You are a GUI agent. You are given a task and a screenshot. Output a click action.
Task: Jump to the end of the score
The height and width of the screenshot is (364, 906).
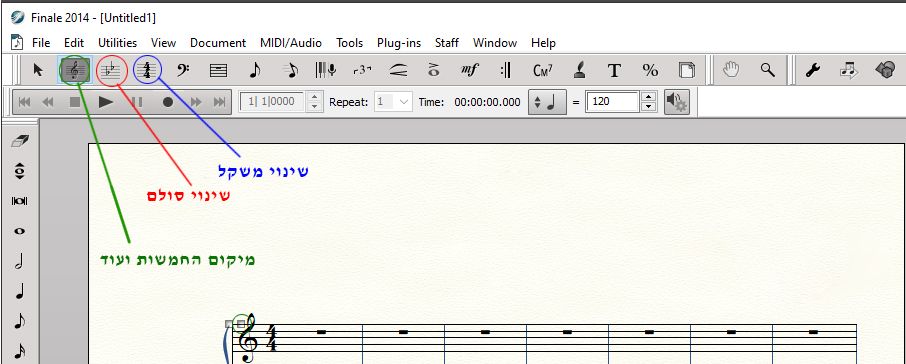[x=220, y=102]
